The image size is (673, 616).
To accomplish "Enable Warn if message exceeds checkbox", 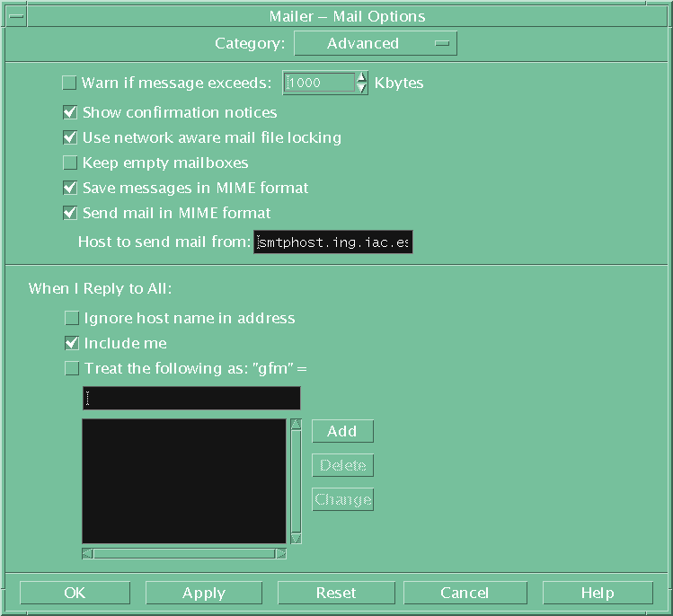I will pyautogui.click(x=69, y=84).
